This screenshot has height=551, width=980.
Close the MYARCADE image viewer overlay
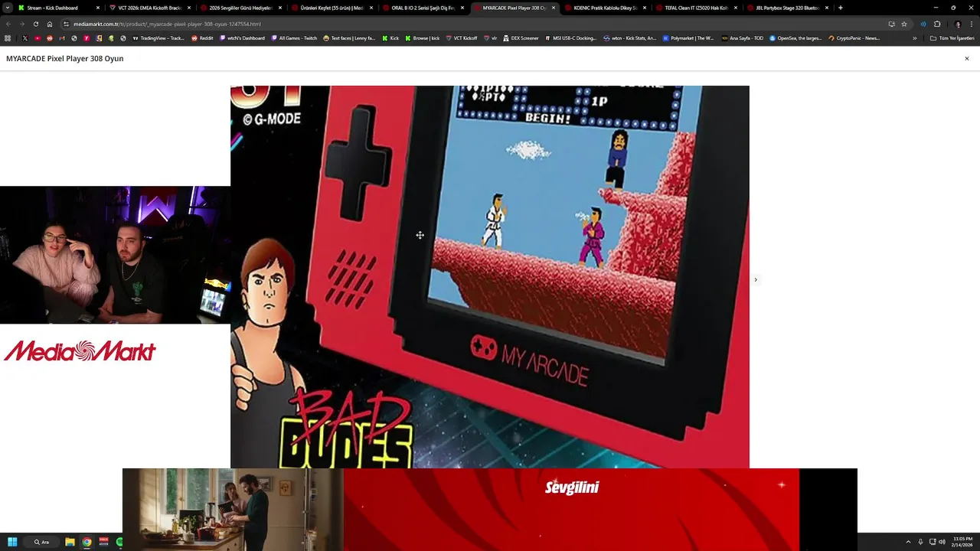click(966, 58)
